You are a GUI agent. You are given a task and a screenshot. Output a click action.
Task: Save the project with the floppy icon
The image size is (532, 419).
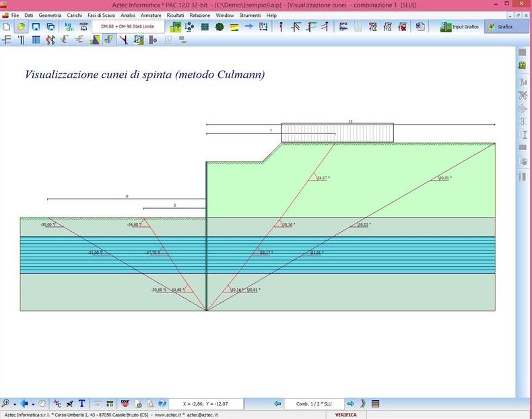[x=36, y=27]
